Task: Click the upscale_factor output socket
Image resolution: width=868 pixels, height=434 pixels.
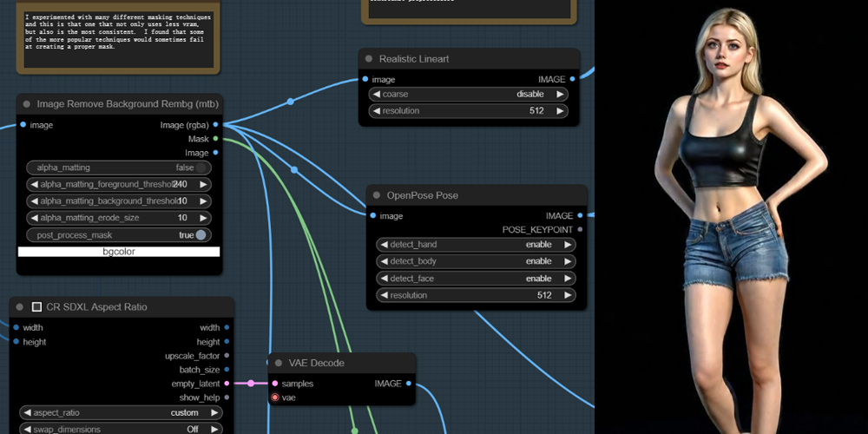Action: 227,355
